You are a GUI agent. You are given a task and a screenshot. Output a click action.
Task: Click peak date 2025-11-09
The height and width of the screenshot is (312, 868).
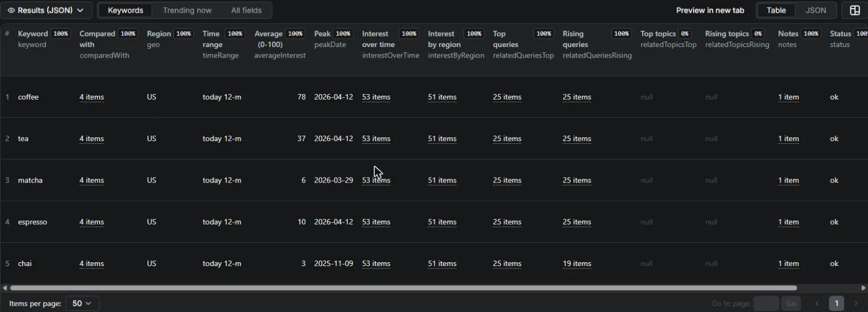coord(333,263)
